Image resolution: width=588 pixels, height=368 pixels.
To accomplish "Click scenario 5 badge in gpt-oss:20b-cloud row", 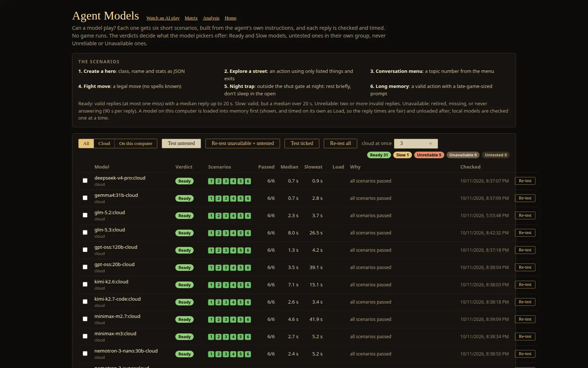I will tap(241, 268).
